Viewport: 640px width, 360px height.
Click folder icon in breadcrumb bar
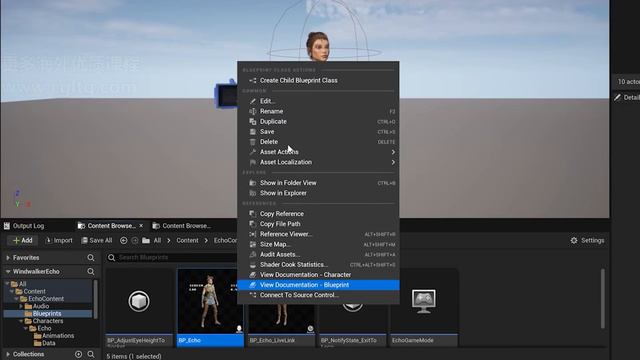coord(146,240)
